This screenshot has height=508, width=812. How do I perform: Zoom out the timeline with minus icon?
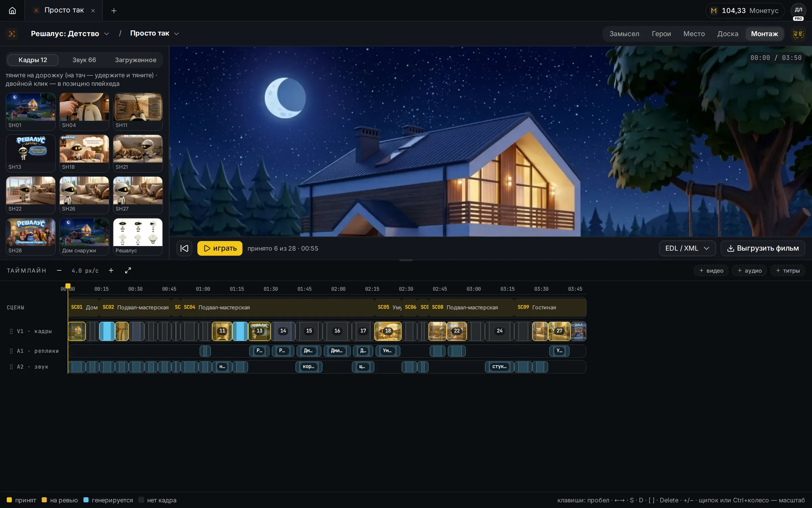click(x=59, y=270)
